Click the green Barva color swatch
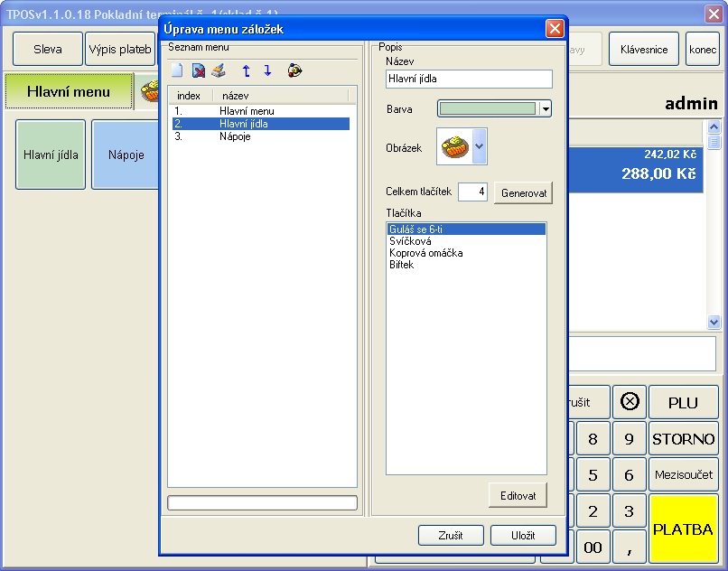 [x=488, y=109]
